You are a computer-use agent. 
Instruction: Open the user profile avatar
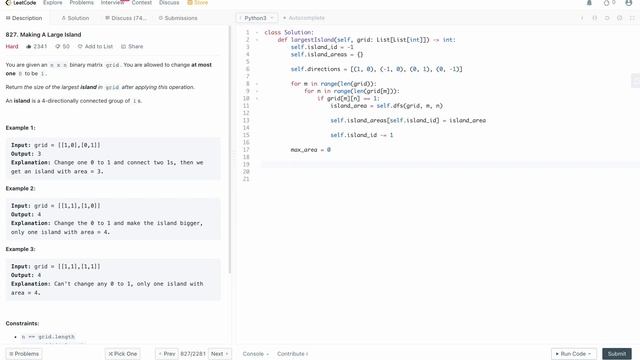[x=629, y=3]
